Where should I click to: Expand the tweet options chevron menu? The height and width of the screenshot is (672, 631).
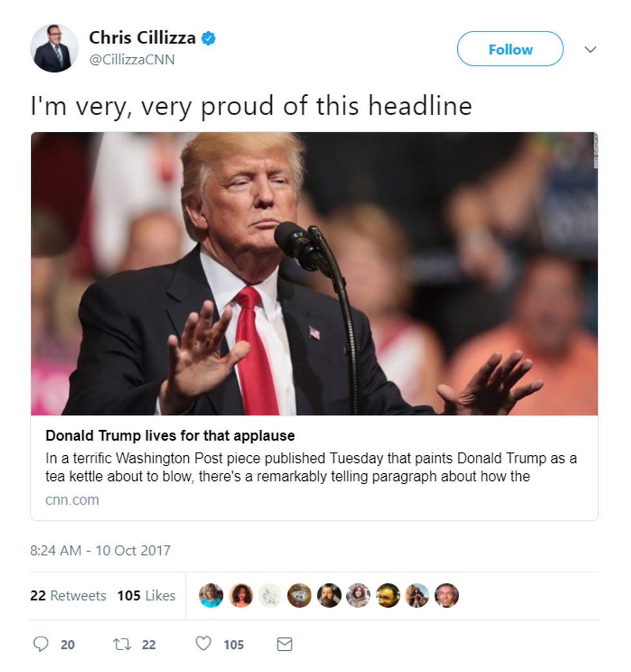[590, 50]
